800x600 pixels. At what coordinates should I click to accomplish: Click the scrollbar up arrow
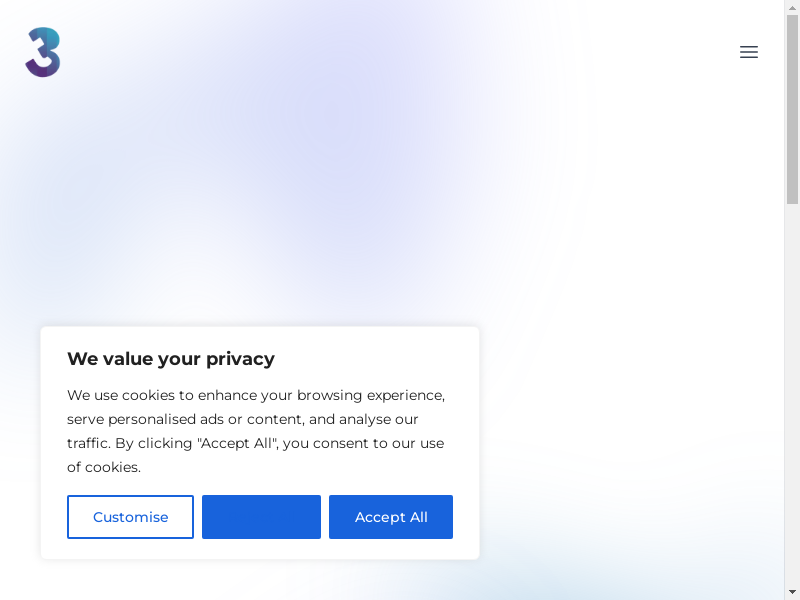(x=792, y=8)
